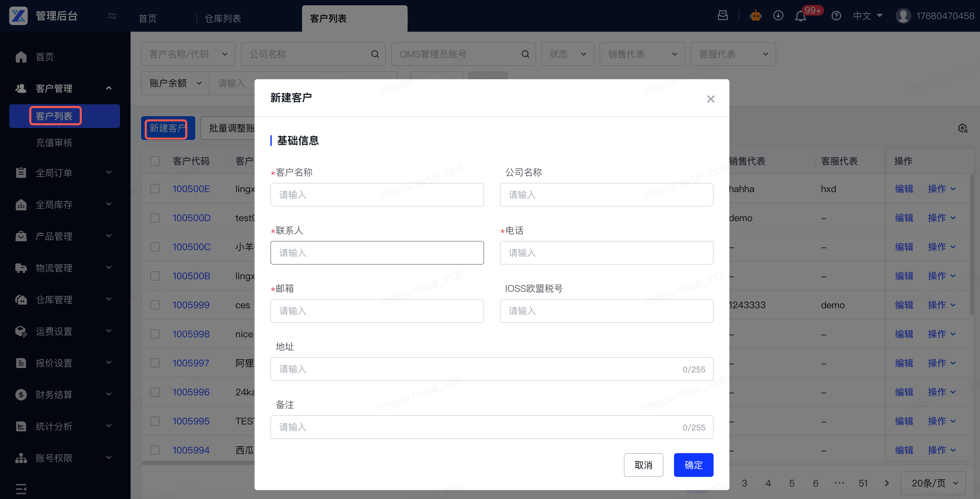Open the 20条/页 page size dropdown

(x=933, y=483)
